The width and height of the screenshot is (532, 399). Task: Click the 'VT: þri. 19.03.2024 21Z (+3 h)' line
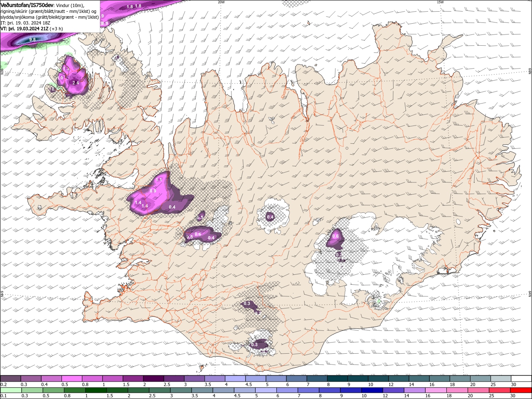click(32, 29)
